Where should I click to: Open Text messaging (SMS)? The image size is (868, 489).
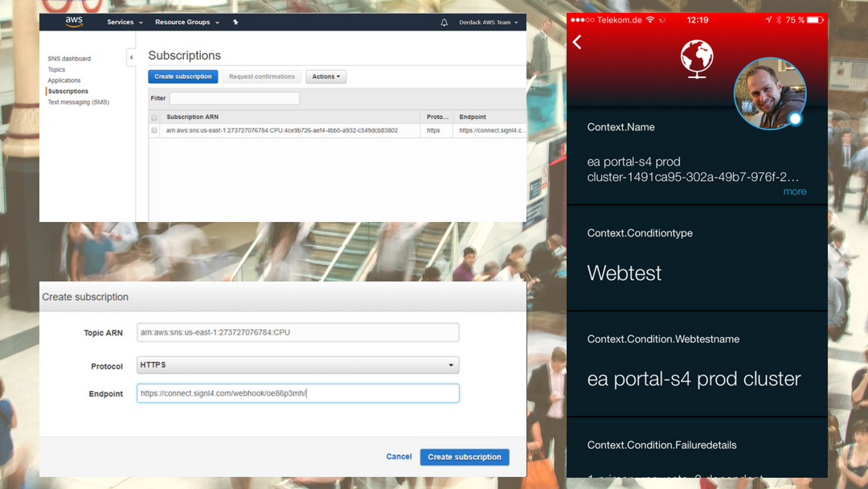[x=79, y=102]
